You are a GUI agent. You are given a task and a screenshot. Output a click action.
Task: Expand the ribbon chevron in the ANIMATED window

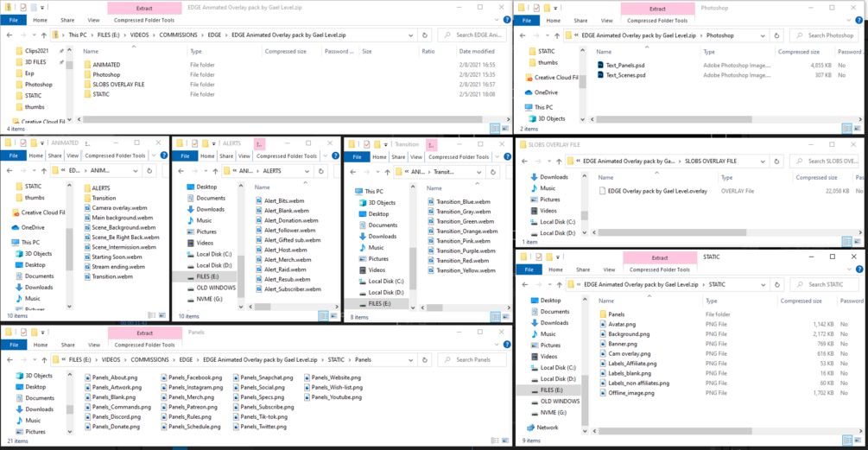click(x=154, y=155)
